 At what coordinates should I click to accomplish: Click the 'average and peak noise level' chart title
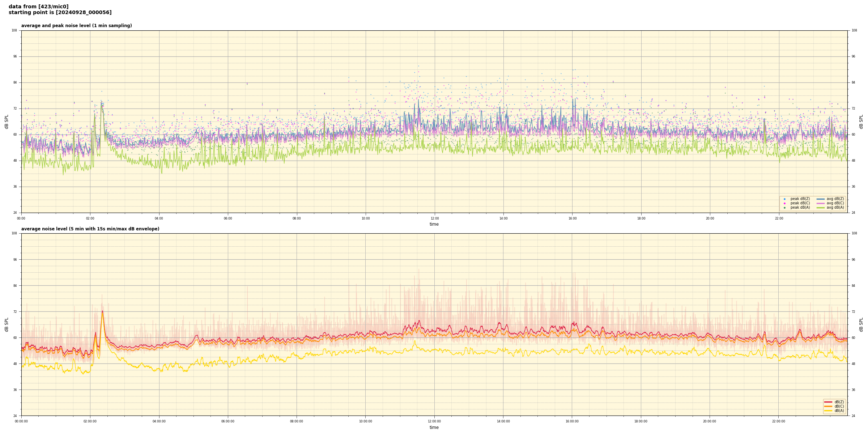(x=76, y=26)
